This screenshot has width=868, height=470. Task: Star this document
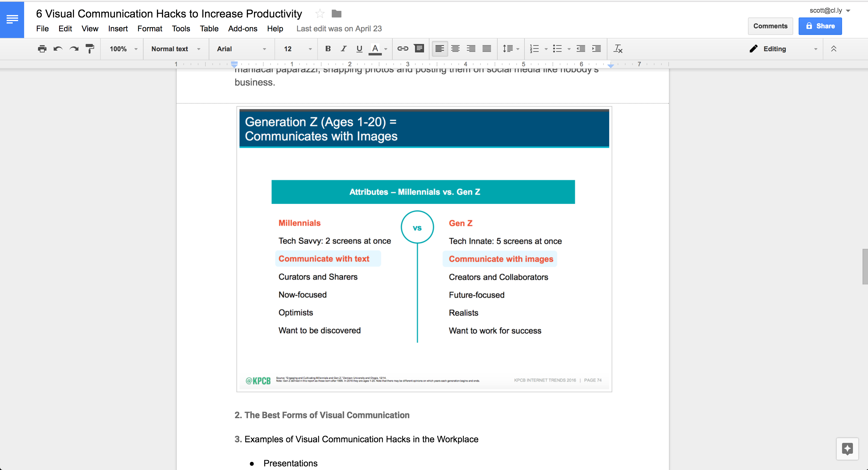[320, 14]
